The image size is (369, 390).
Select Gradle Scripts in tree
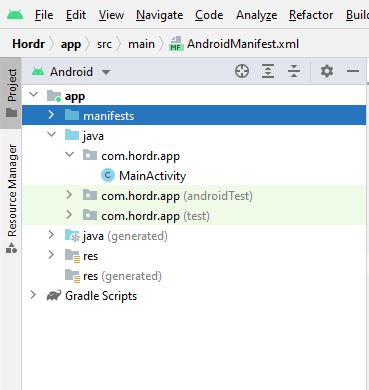101,296
